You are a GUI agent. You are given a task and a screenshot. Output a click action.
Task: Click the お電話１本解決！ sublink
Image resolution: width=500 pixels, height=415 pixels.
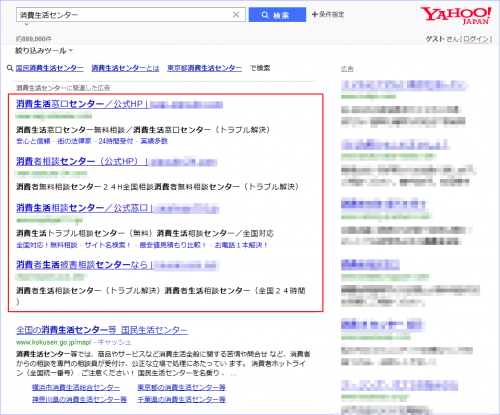click(241, 245)
